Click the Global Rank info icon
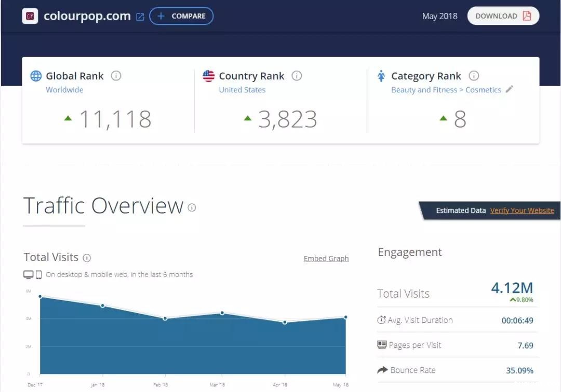Viewport: 561px width, 392px height. pos(116,76)
